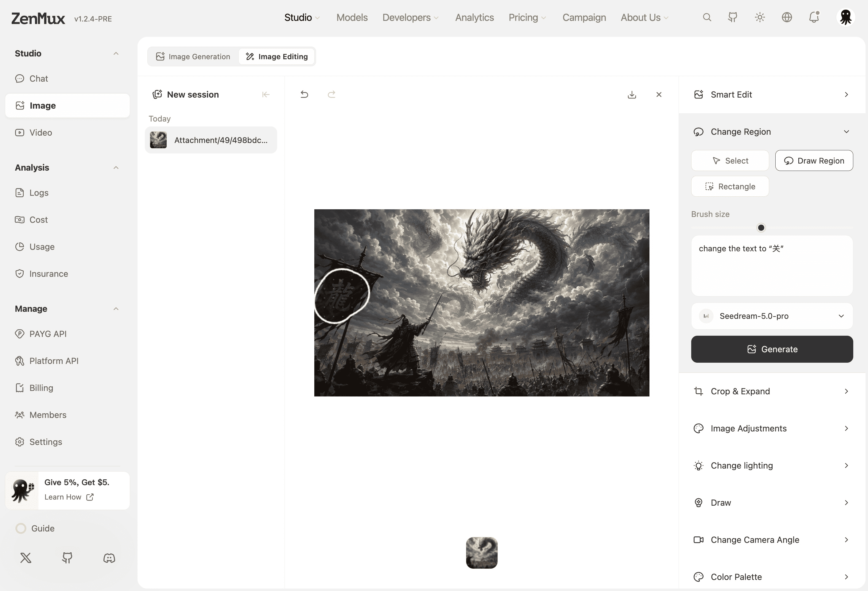Viewport: 868px width, 591px height.
Task: Select the bottom dragon image thumbnail
Action: pyautogui.click(x=482, y=553)
